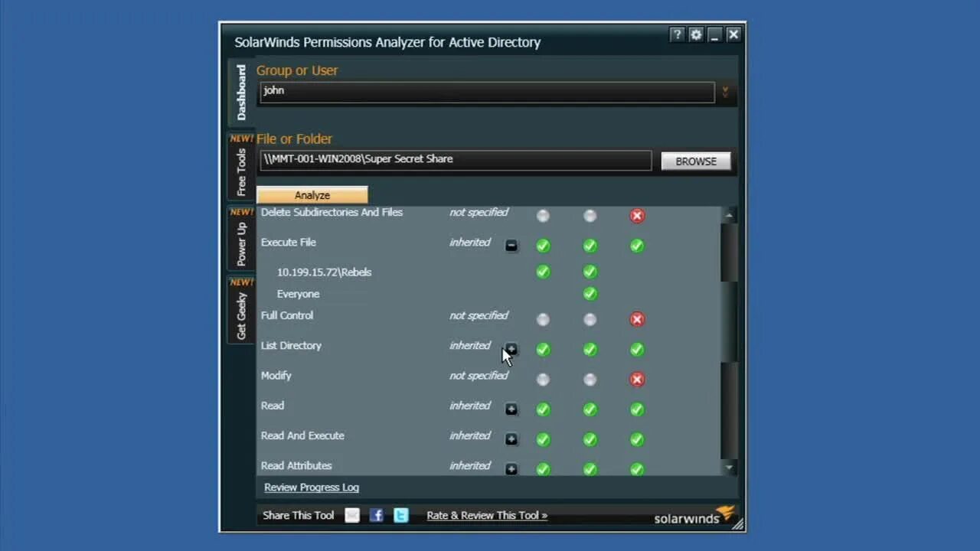Click the window resize grip corner
This screenshot has height=551, width=980.
[737, 524]
